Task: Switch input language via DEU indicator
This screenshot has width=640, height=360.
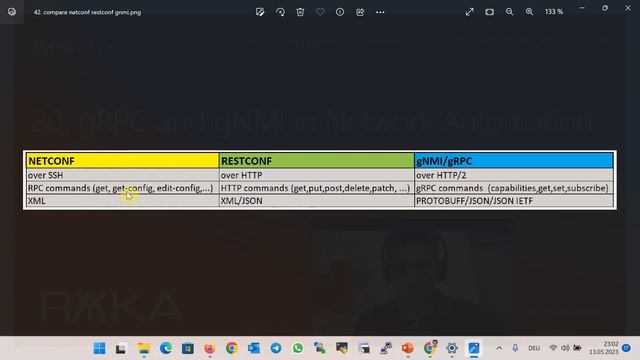Action: 534,348
